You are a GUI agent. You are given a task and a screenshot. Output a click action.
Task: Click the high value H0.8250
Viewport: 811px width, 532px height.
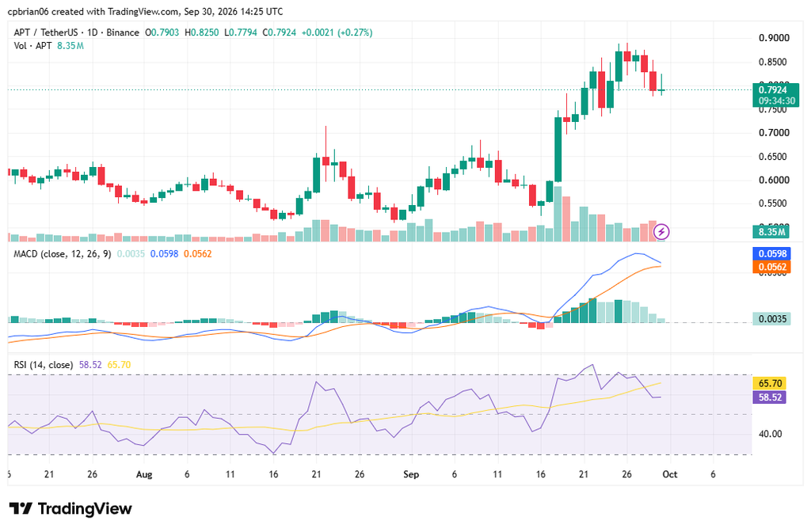click(202, 32)
